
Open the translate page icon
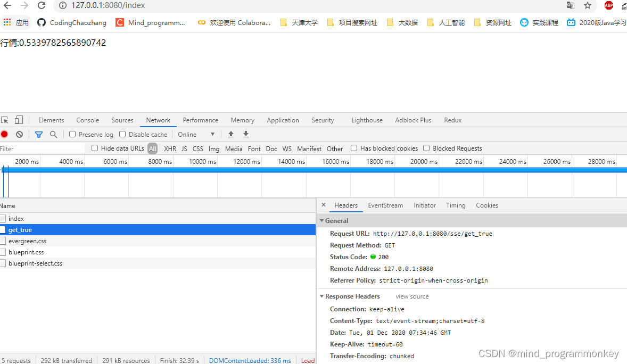coord(571,6)
